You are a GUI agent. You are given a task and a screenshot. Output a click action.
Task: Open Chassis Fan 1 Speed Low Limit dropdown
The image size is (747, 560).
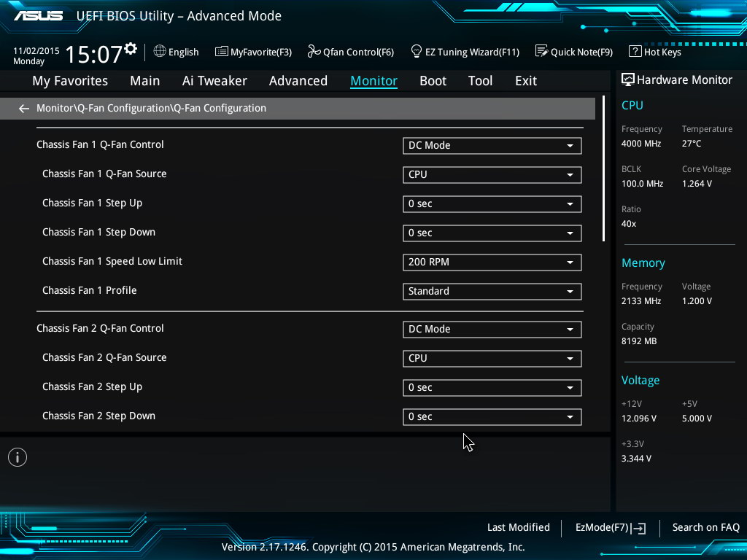(x=492, y=262)
